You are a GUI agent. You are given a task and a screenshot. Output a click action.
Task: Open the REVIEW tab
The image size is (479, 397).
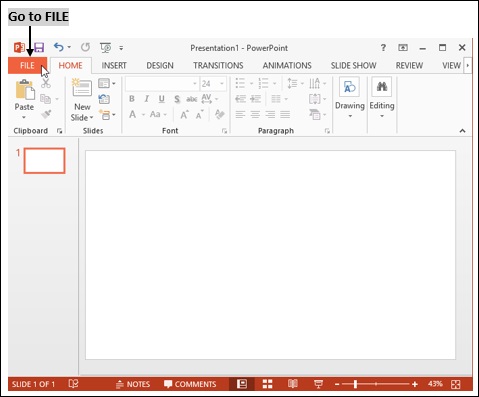pyautogui.click(x=409, y=65)
